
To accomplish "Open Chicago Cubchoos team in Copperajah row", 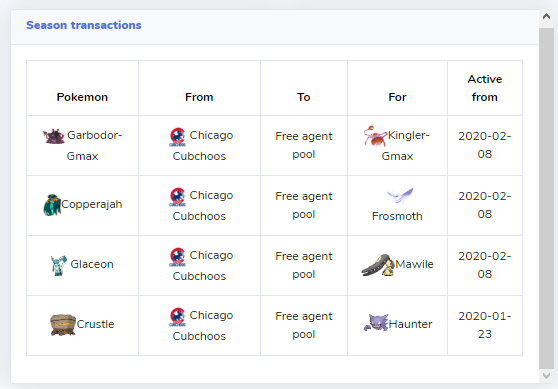I will click(199, 205).
